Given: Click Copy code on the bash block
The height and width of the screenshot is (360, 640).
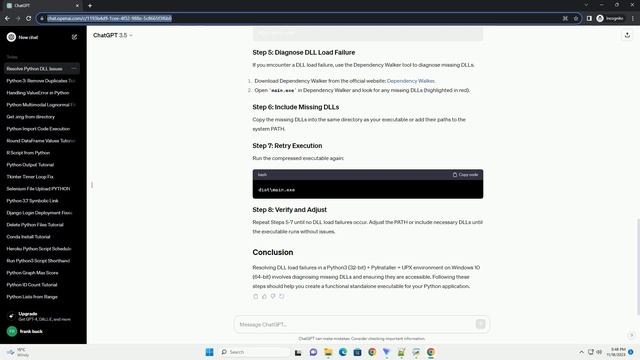Looking at the screenshot, I should 465,175.
